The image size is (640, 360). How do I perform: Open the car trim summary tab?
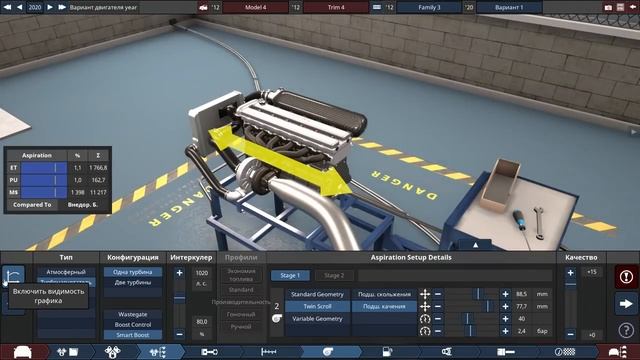point(618,352)
